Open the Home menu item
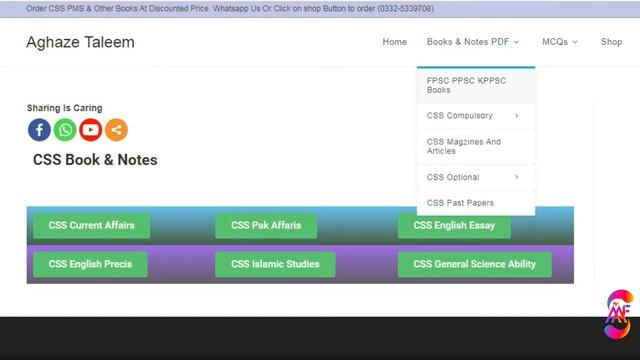The height and width of the screenshot is (360, 640). [394, 42]
